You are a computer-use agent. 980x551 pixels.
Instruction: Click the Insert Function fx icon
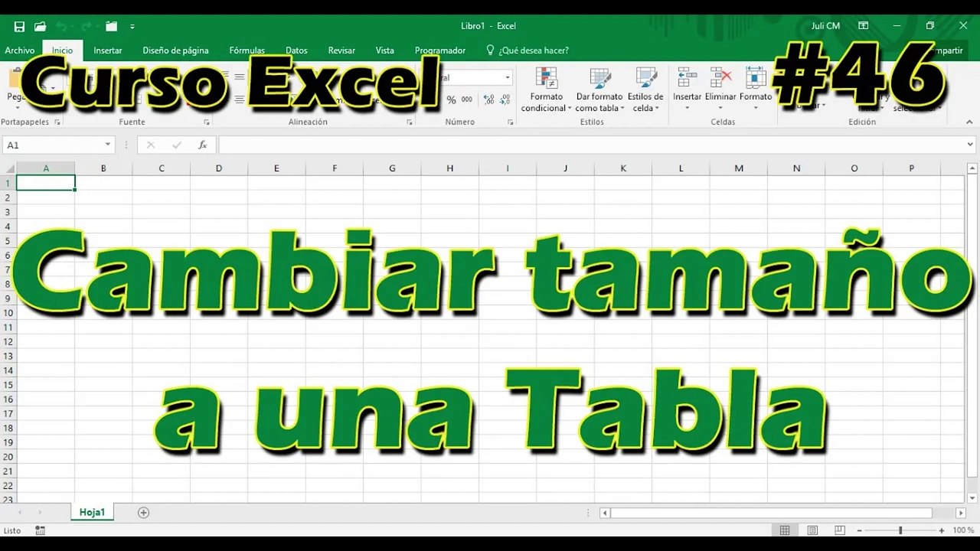coord(203,145)
